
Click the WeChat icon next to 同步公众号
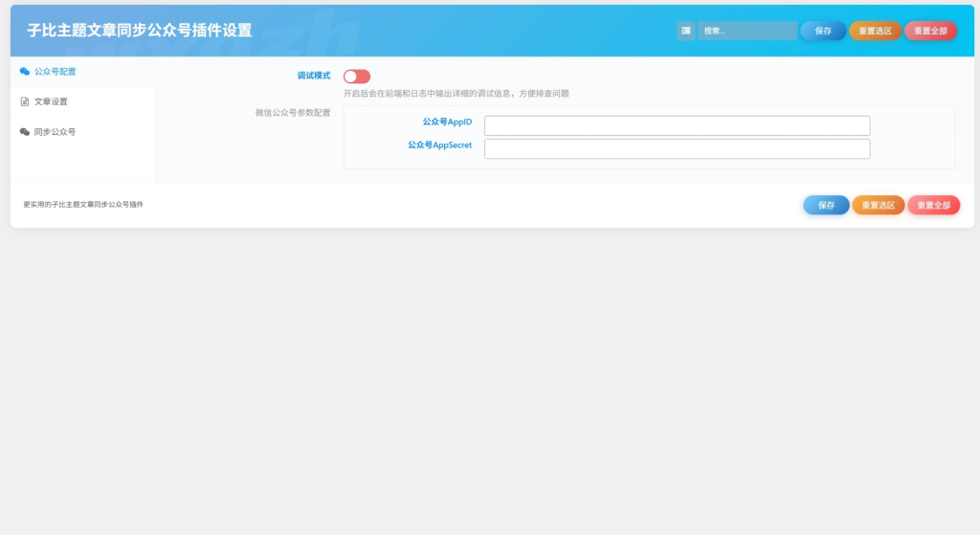[x=24, y=132]
